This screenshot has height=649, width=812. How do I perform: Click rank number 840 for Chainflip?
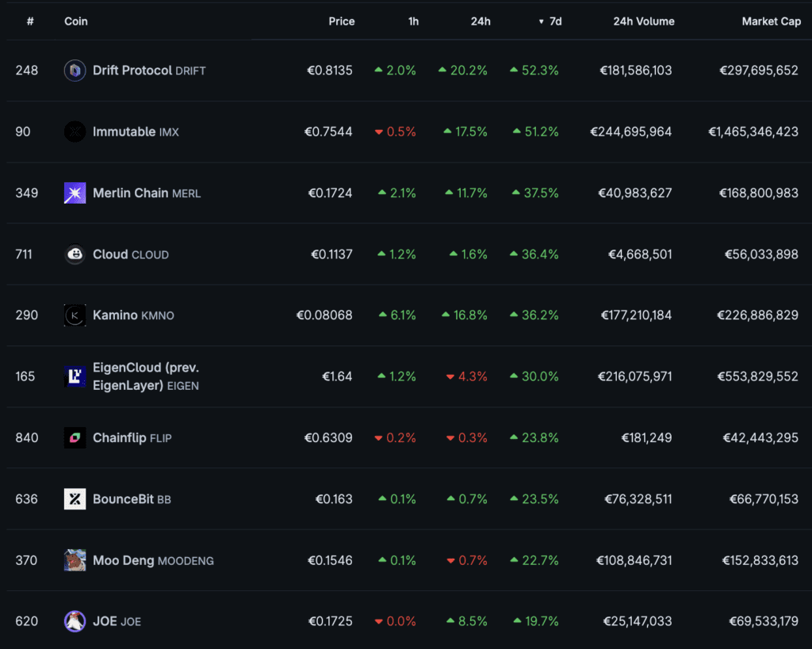click(26, 438)
